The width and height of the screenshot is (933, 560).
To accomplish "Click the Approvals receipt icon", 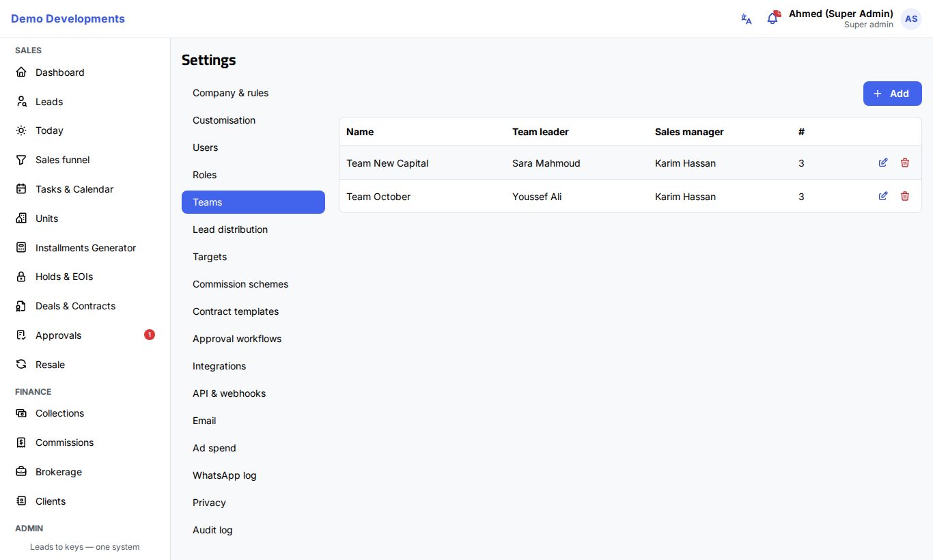I will coord(21,335).
